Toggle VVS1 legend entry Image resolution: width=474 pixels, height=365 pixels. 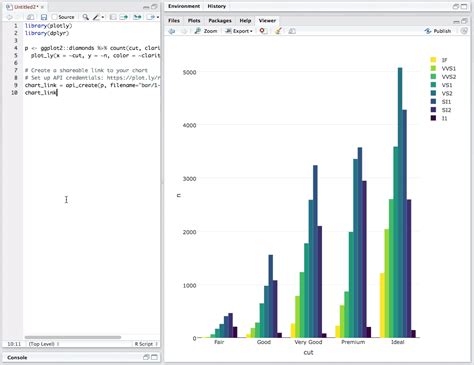click(443, 68)
